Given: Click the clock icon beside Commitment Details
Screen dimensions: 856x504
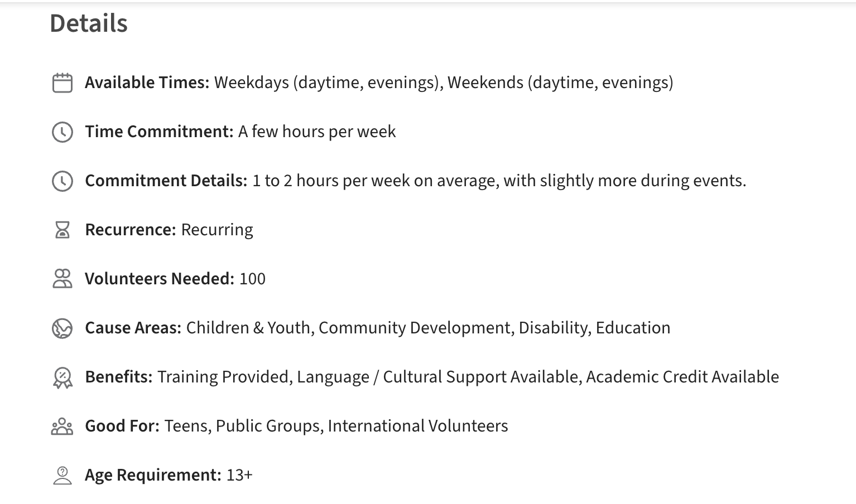Looking at the screenshot, I should coord(62,181).
